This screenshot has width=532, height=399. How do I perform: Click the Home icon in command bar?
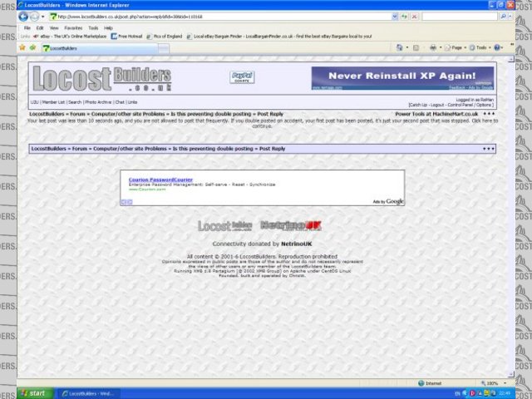(401, 47)
